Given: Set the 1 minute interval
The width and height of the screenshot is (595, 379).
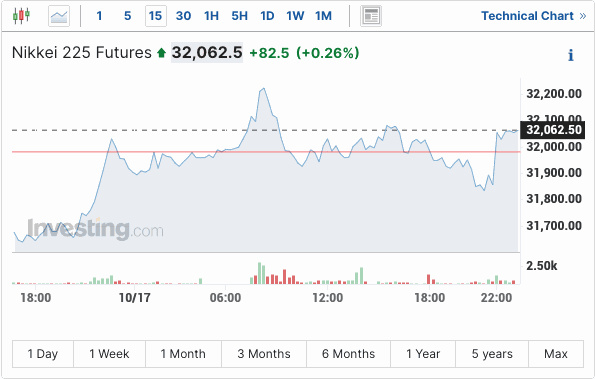Looking at the screenshot, I should (99, 16).
